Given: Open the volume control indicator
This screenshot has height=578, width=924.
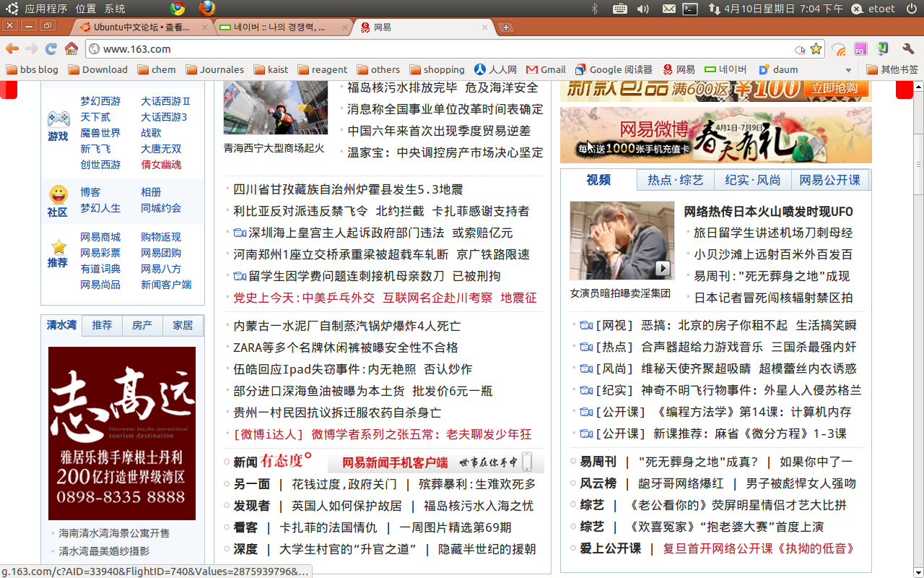Looking at the screenshot, I should pos(642,9).
